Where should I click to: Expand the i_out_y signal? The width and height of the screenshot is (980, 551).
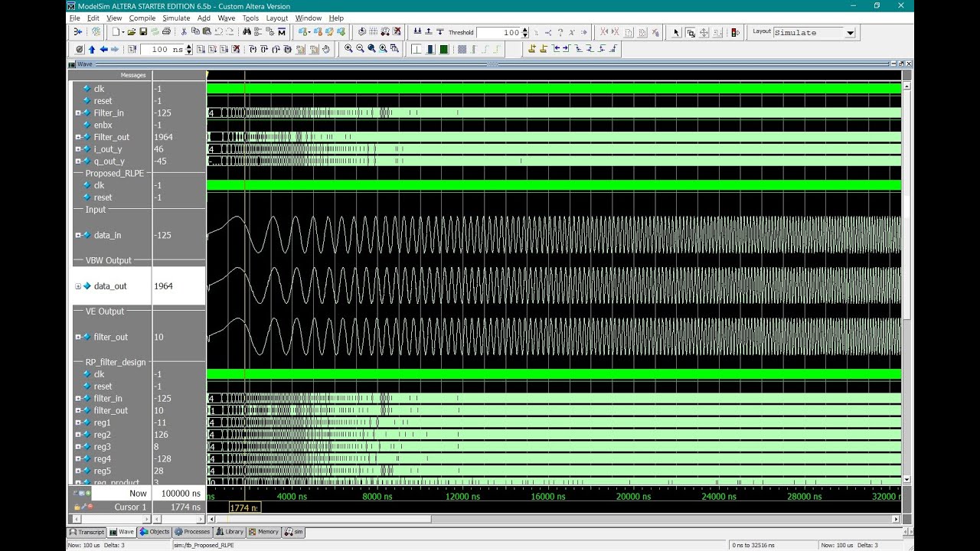(78, 149)
